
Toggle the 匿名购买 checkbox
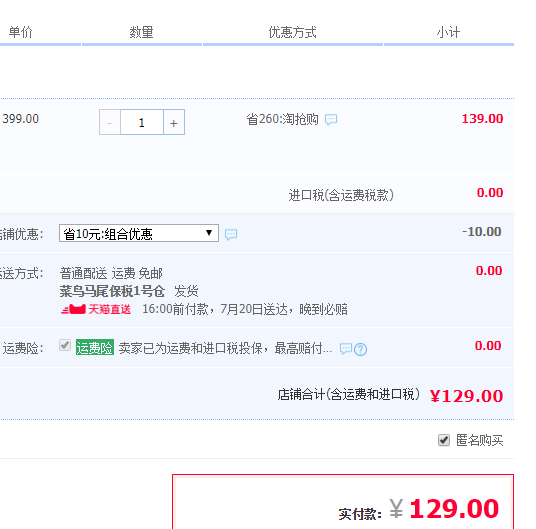tap(444, 440)
